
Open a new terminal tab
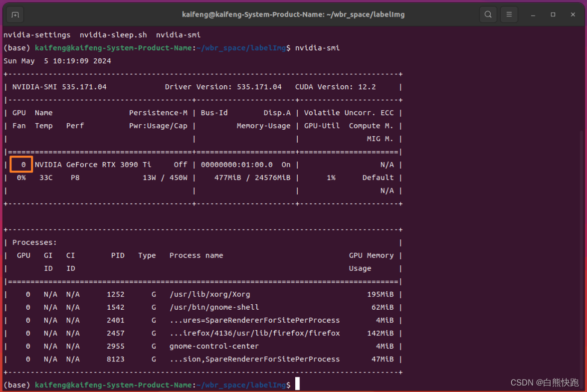tap(14, 14)
